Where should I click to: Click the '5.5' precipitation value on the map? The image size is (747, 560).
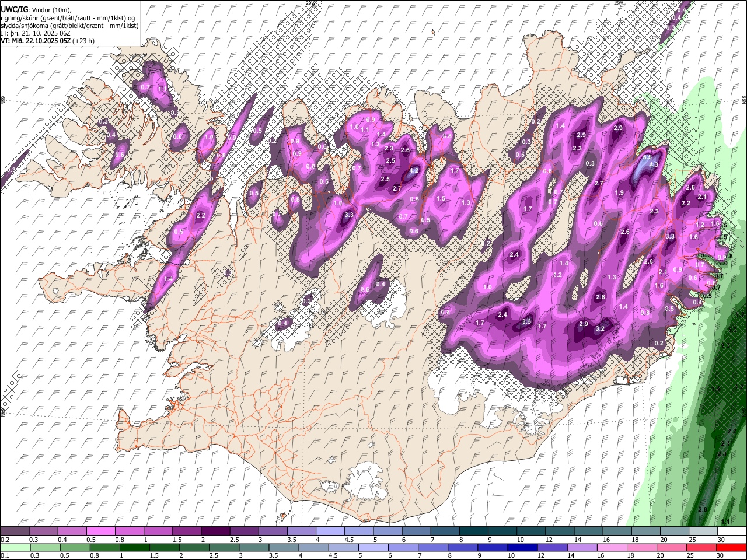pos(647,157)
